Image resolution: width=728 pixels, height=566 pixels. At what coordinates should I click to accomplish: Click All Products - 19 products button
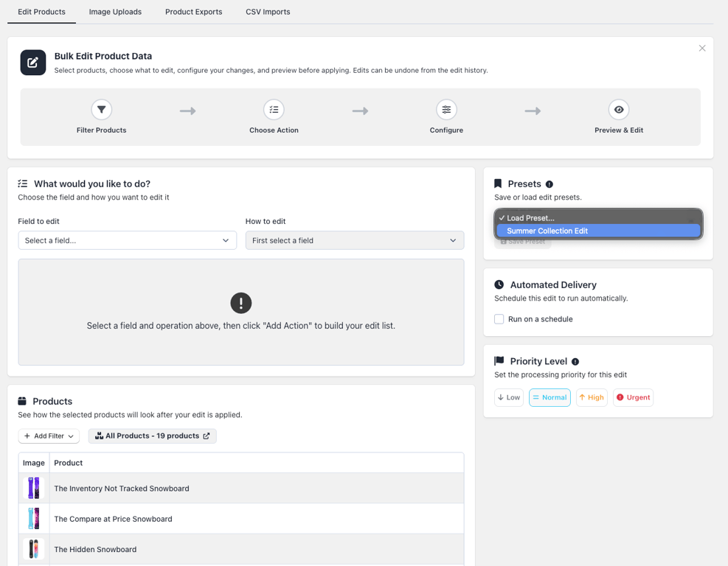click(152, 436)
